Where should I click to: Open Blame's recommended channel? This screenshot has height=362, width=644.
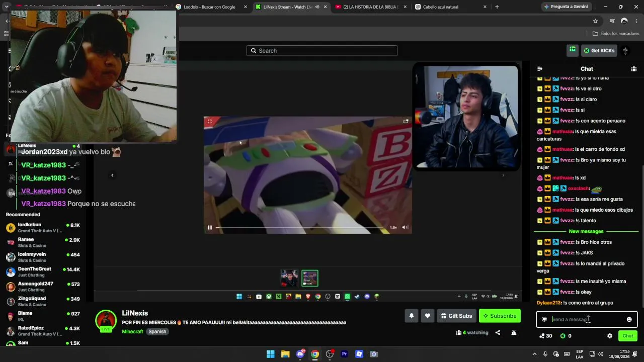pos(43,316)
